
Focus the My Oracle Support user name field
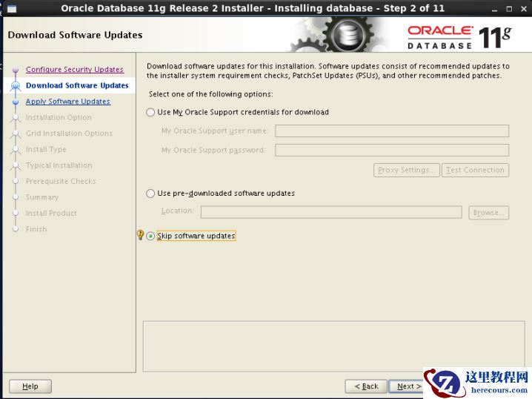click(392, 131)
